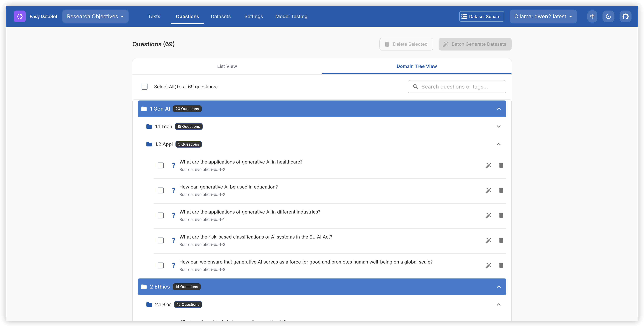Screen dimensions: 644x327
Task: Collapse the 2 Ethics domain section
Action: [x=498, y=287]
